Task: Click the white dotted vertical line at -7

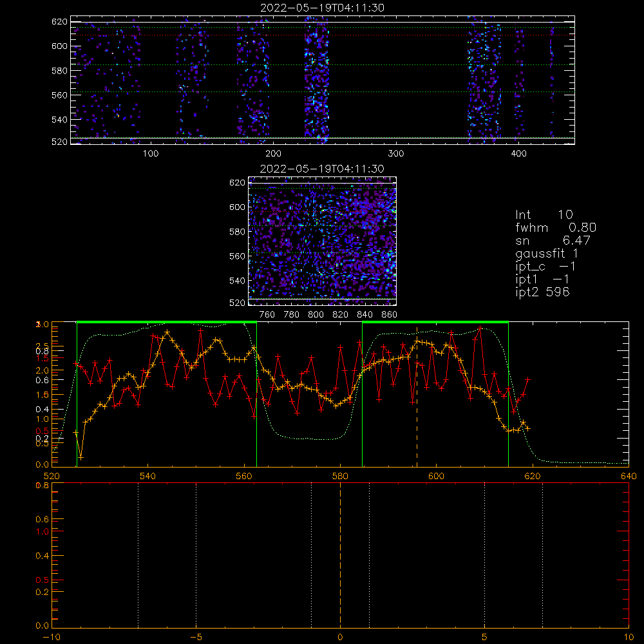Action: (138, 554)
